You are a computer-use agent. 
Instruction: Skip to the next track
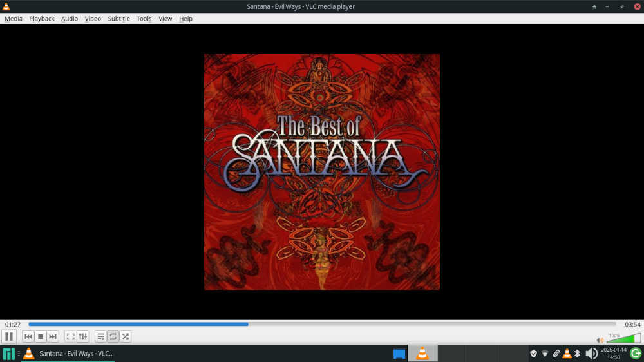pyautogui.click(x=53, y=336)
